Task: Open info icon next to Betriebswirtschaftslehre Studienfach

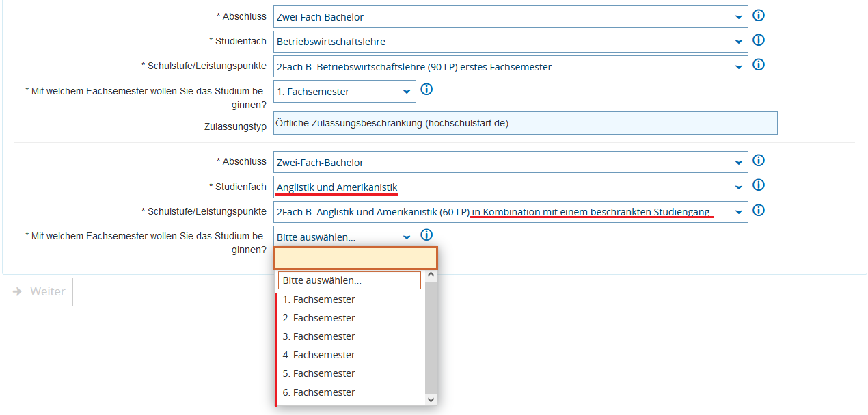Action: [758, 40]
